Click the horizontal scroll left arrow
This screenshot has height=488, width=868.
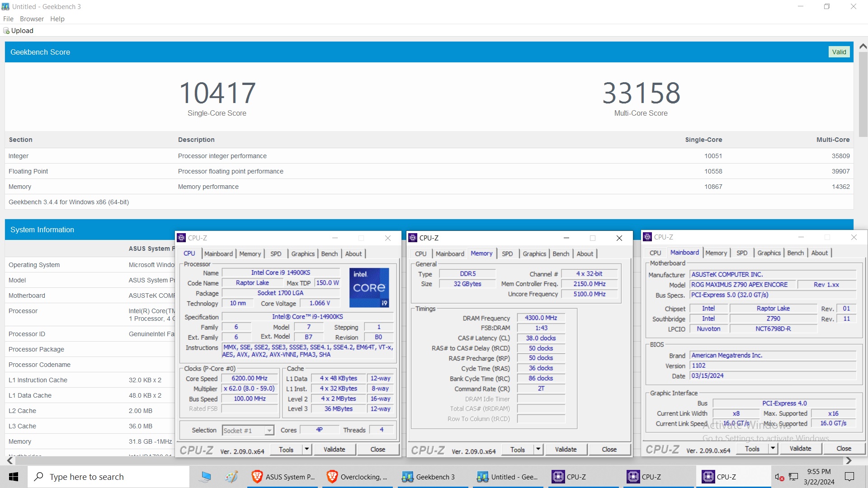click(x=9, y=460)
